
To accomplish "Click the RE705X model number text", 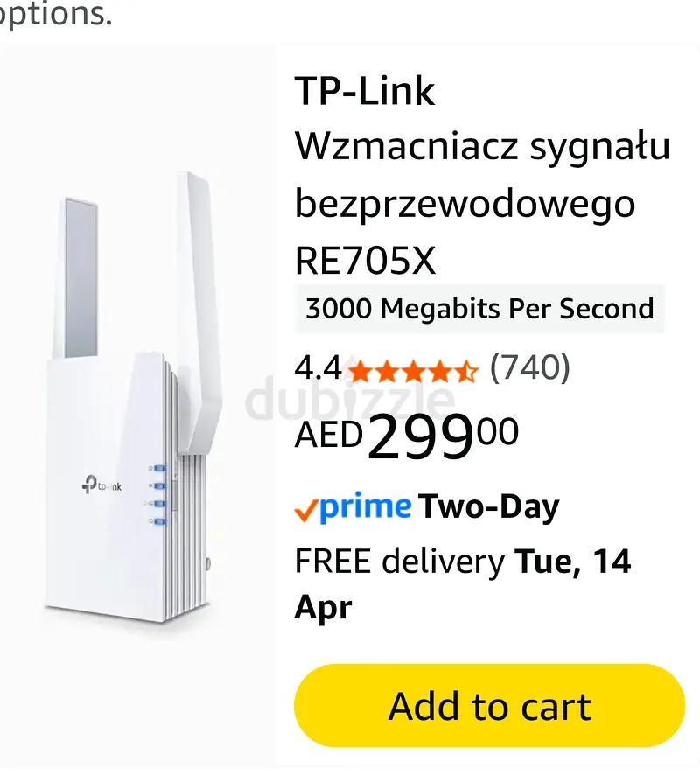I will point(366,261).
